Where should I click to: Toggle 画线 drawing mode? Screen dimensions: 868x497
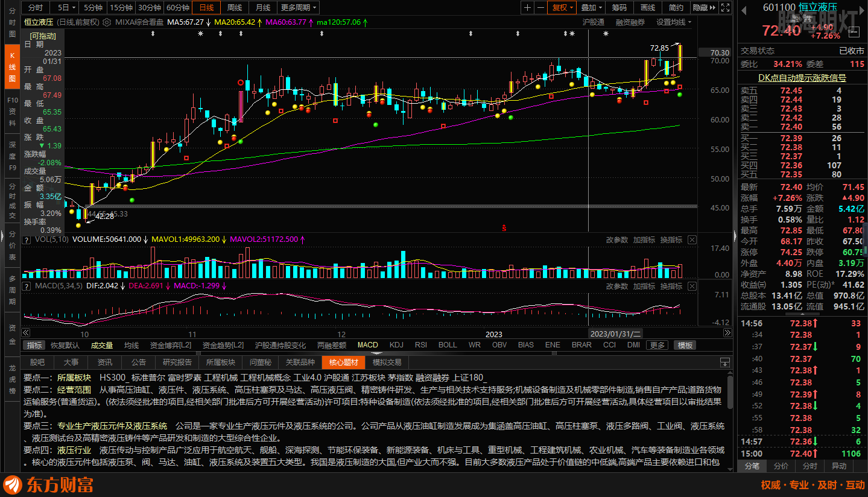[648, 8]
